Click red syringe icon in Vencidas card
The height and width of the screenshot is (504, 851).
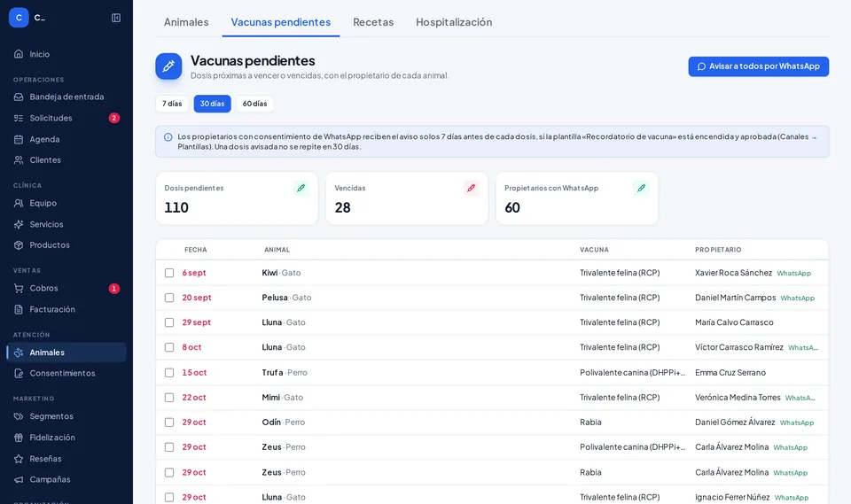point(471,189)
